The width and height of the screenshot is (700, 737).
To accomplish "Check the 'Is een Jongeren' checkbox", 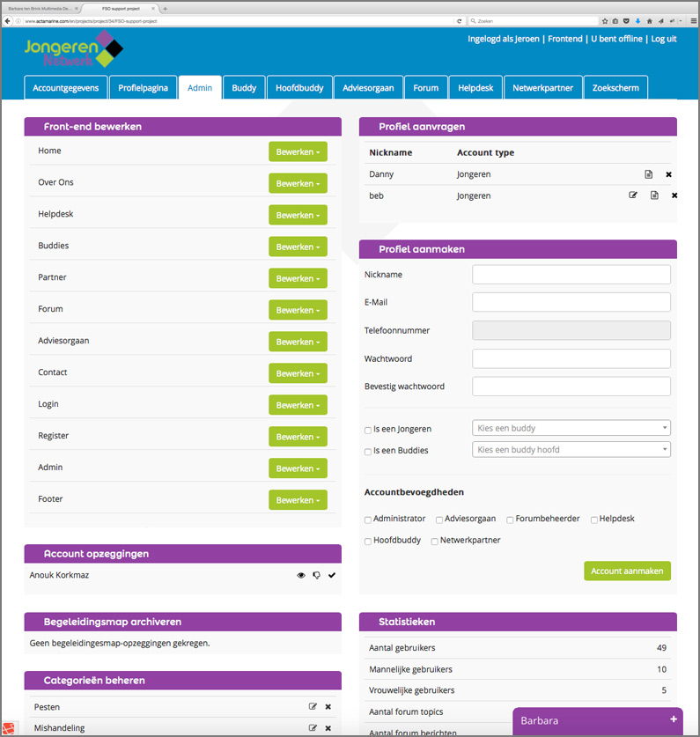I will click(368, 430).
